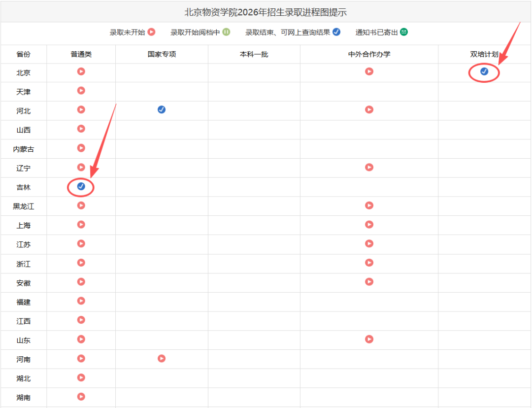Click the 内蒙古 普通类 status icon
The width and height of the screenshot is (532, 408).
[x=81, y=148]
